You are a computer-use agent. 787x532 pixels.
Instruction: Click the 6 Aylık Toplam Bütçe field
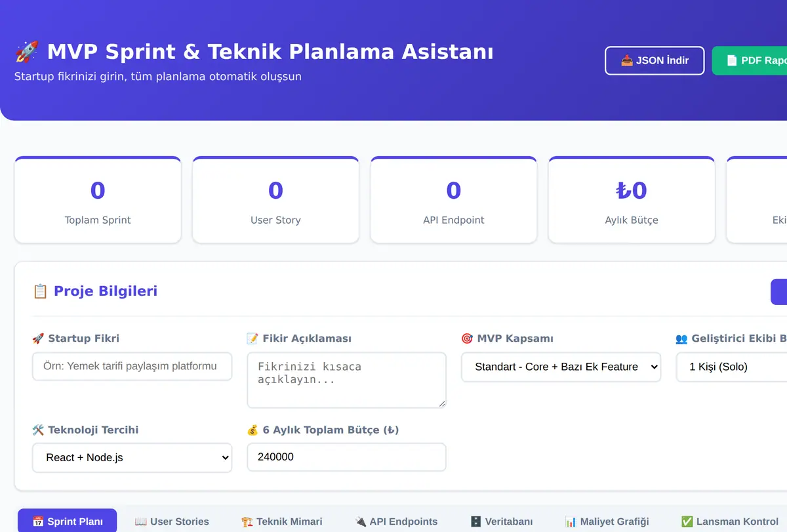(346, 457)
